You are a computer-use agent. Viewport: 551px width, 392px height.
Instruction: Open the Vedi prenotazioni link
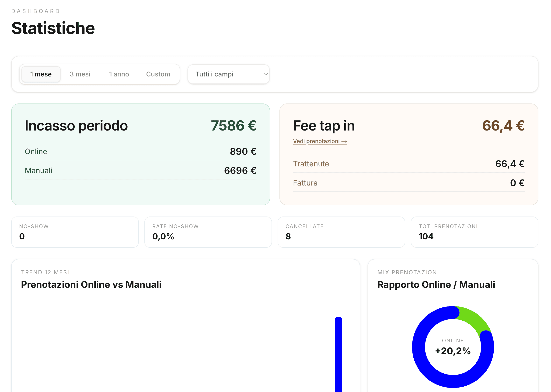pos(320,141)
